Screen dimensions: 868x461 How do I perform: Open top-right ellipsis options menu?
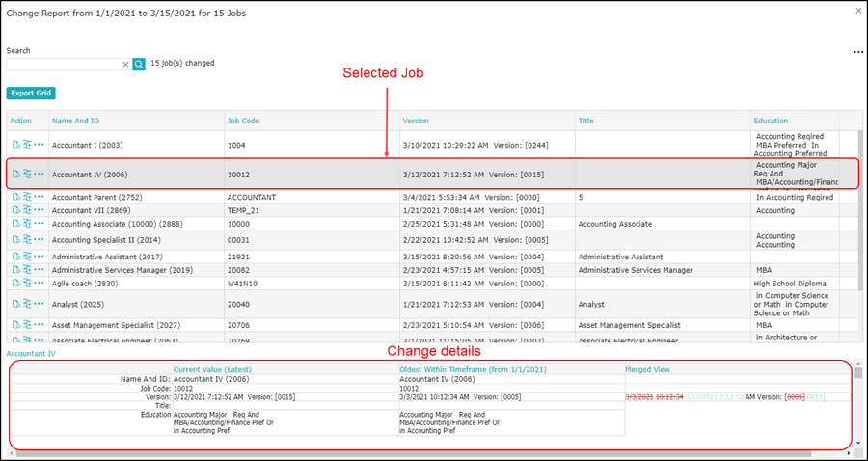click(858, 52)
